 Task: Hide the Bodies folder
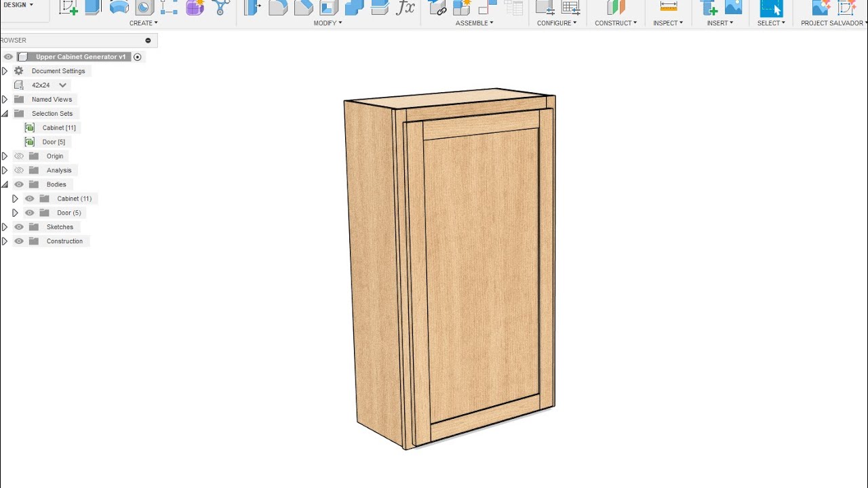[x=19, y=184]
